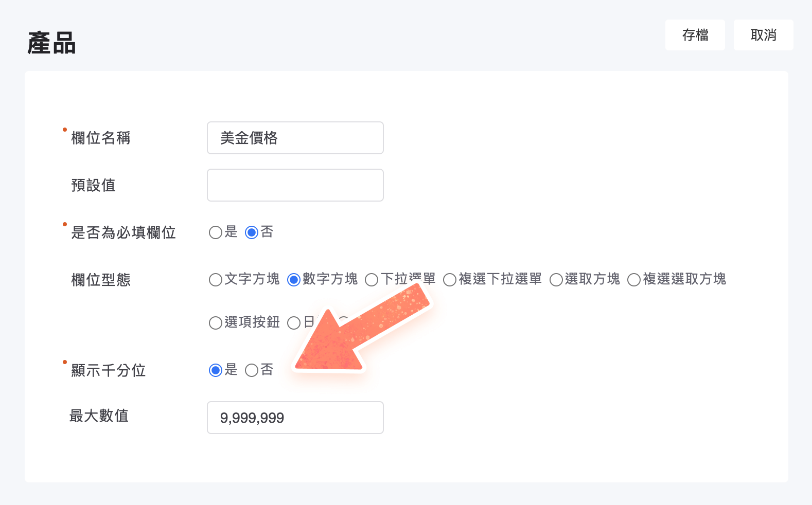
Task: Pick the 下拉選單 field type option
Action: pos(372,280)
